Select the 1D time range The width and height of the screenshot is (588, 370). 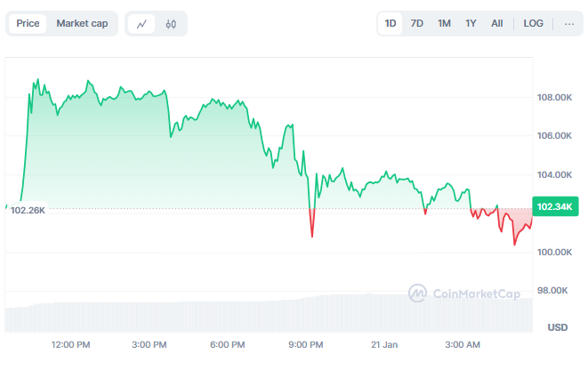391,23
